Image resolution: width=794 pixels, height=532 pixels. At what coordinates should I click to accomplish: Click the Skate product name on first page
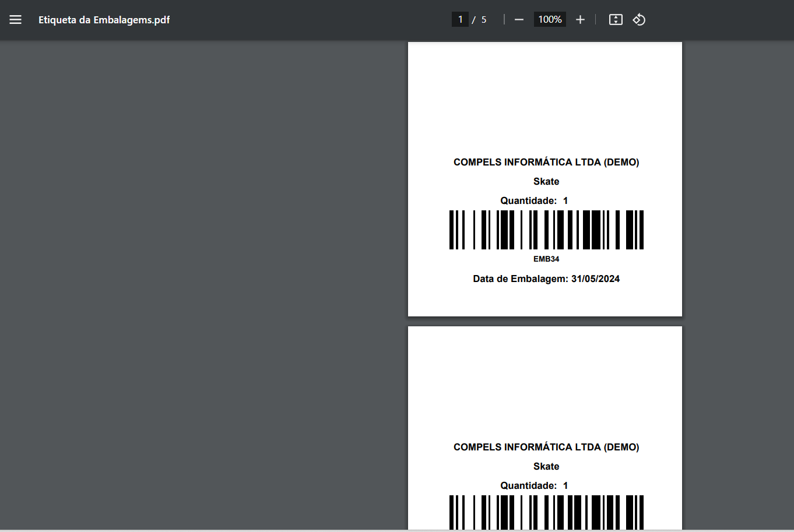click(x=546, y=182)
